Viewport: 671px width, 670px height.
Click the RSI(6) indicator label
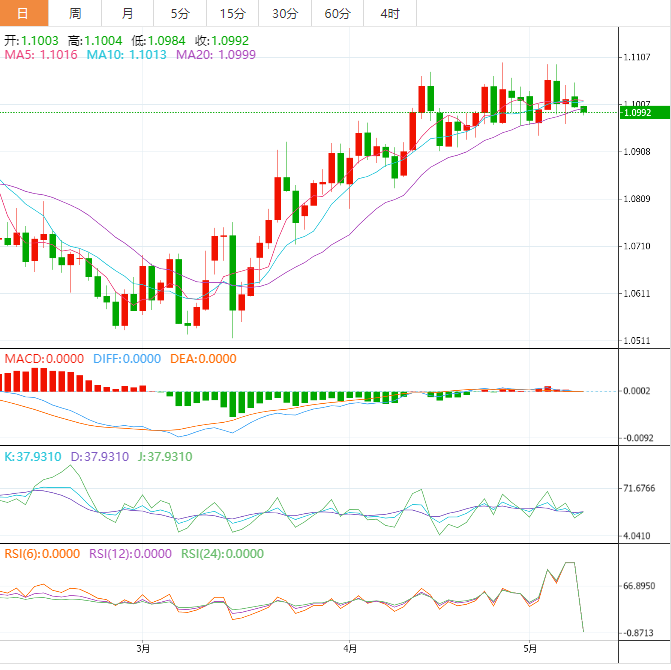click(x=41, y=554)
